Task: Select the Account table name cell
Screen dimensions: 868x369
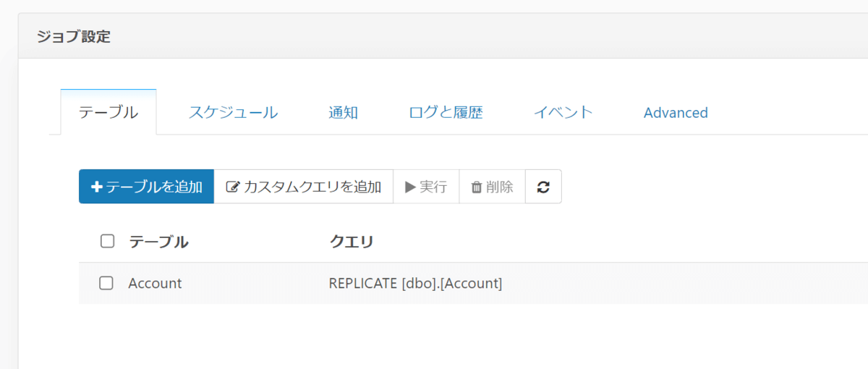Action: tap(155, 283)
